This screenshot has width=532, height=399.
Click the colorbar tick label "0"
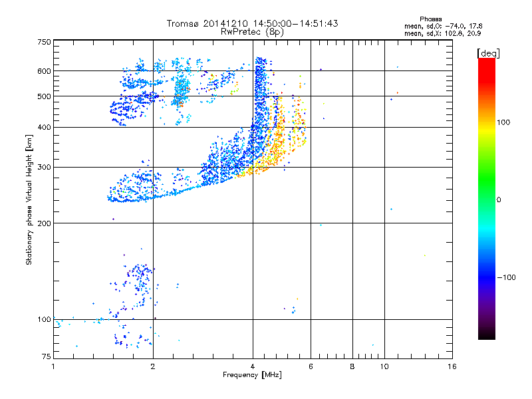coord(499,200)
